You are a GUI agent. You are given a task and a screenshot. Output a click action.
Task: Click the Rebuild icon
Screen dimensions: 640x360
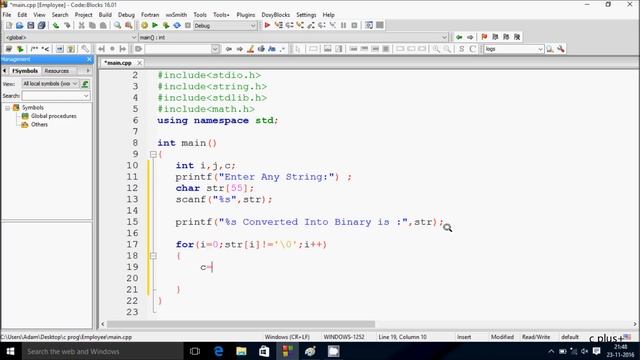click(x=177, y=25)
